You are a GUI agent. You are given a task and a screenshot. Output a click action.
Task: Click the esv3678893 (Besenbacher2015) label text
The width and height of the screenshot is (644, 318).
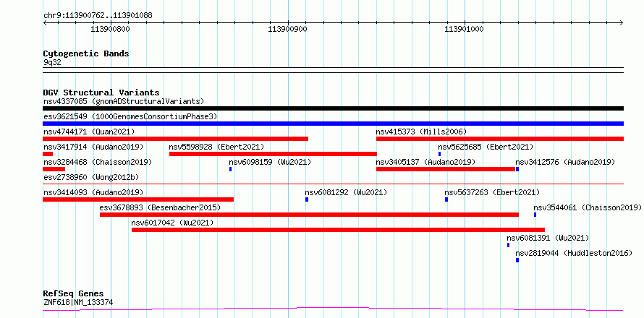(x=160, y=207)
